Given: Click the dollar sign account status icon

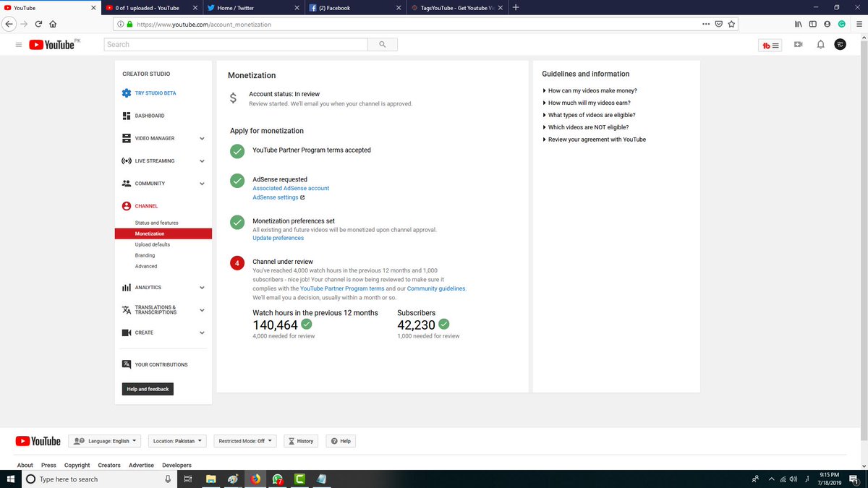Looking at the screenshot, I should 233,98.
